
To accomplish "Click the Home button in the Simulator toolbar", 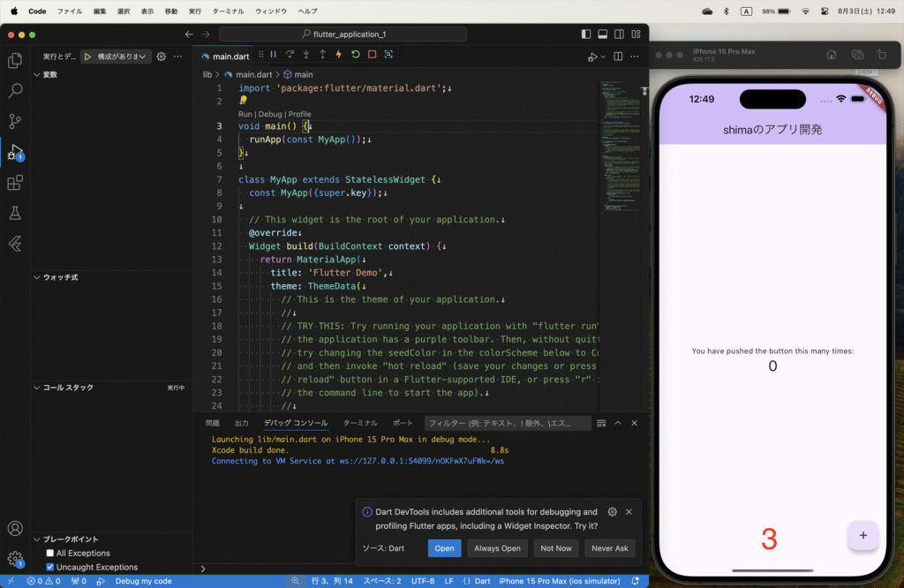I will (832, 55).
